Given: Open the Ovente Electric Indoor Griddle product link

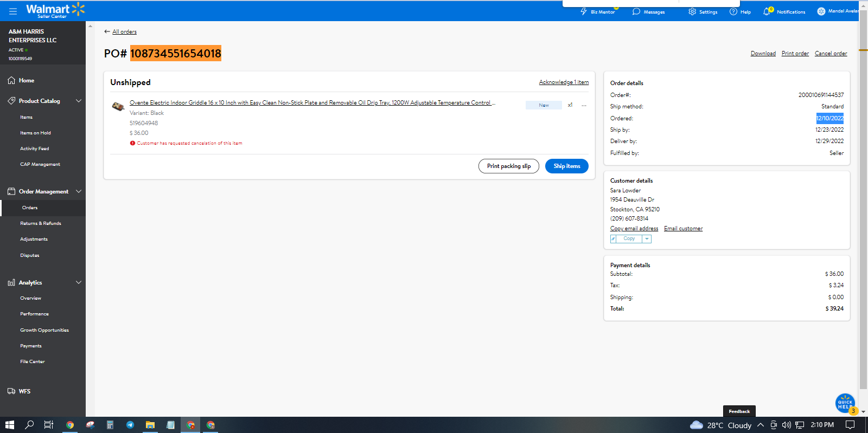Looking at the screenshot, I should click(x=312, y=102).
